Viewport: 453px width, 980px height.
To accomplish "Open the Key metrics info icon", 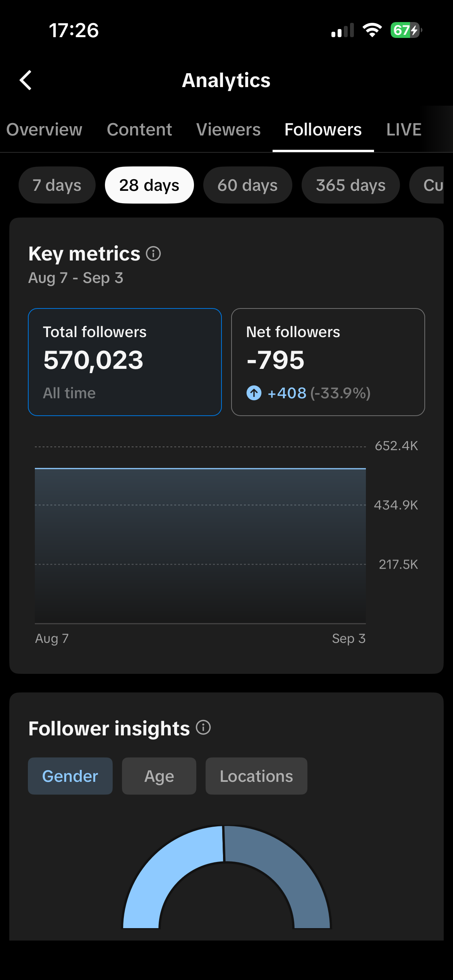I will coord(153,254).
